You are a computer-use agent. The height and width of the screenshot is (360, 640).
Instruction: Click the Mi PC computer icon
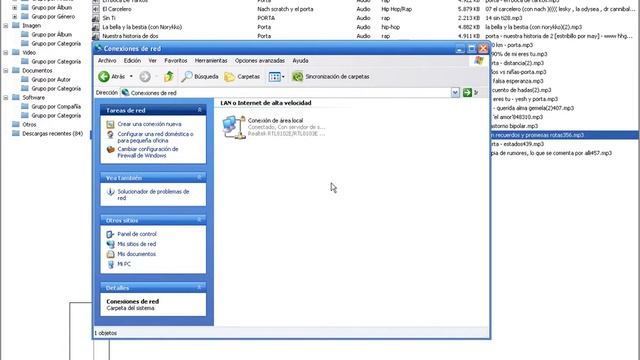click(x=110, y=264)
